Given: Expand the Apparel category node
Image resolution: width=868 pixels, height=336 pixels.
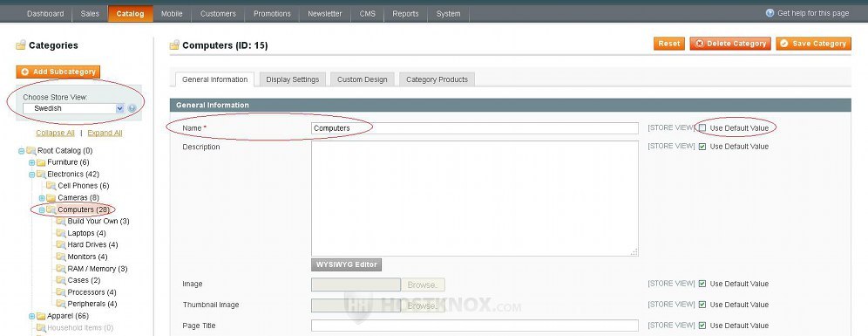Looking at the screenshot, I should pyautogui.click(x=31, y=316).
